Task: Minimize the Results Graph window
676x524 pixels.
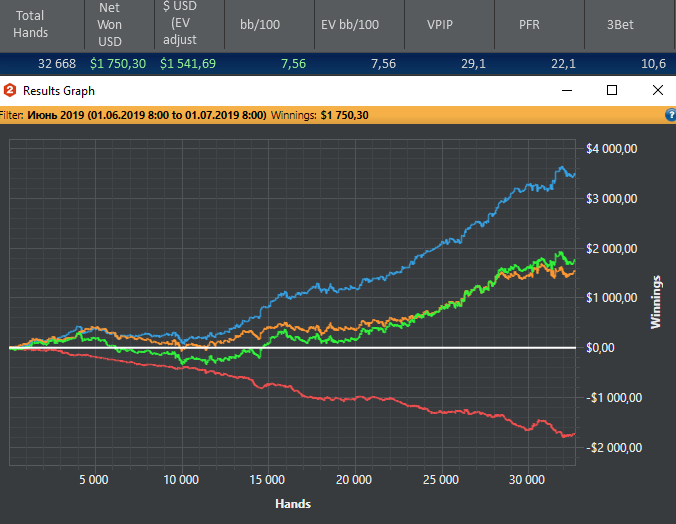Action: tap(567, 91)
